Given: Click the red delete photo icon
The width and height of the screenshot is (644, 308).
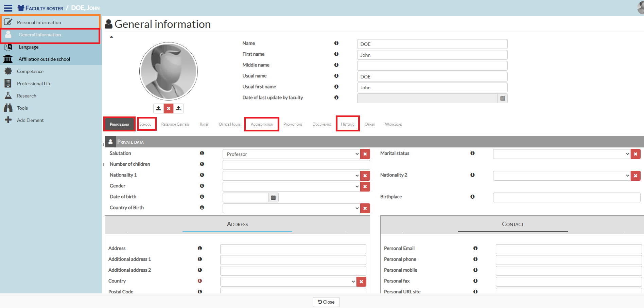Looking at the screenshot, I should 169,108.
